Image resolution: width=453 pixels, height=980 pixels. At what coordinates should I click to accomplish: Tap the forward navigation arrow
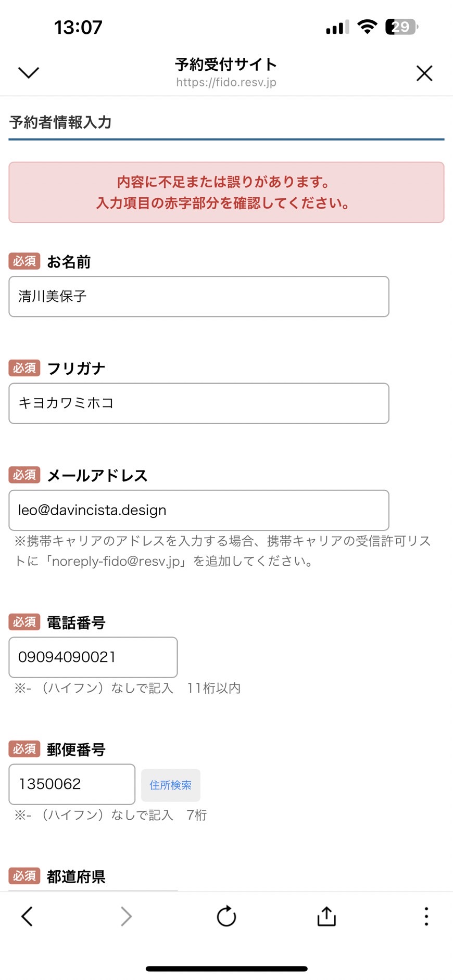[x=126, y=916]
